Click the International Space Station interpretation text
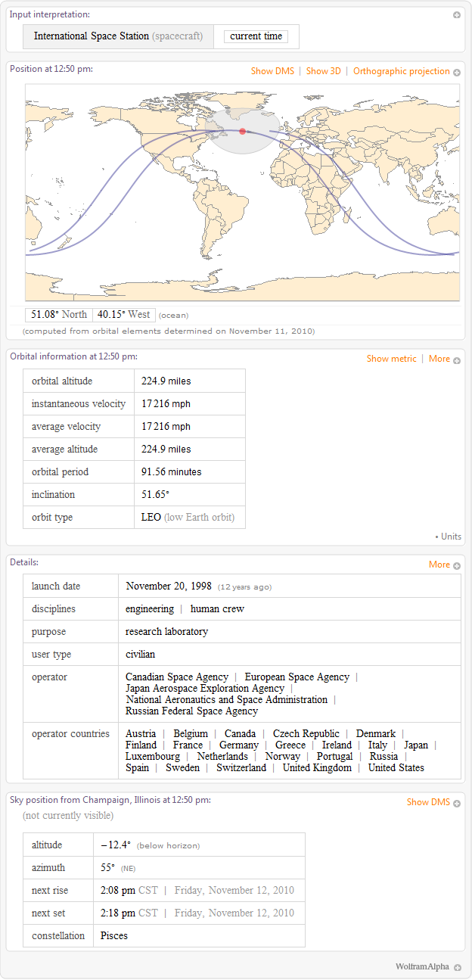 click(x=92, y=36)
